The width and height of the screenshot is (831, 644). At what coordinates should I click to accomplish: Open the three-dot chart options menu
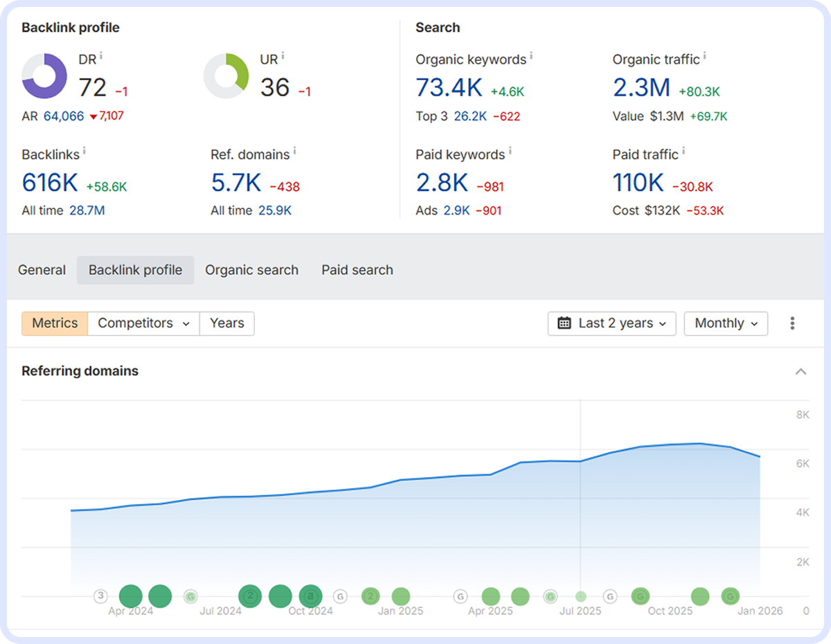(x=792, y=323)
